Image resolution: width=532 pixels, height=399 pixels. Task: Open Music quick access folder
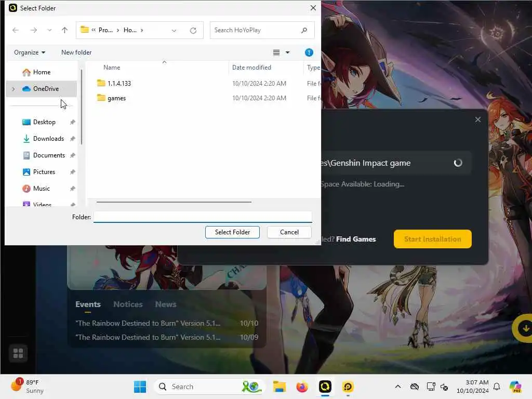pyautogui.click(x=42, y=189)
